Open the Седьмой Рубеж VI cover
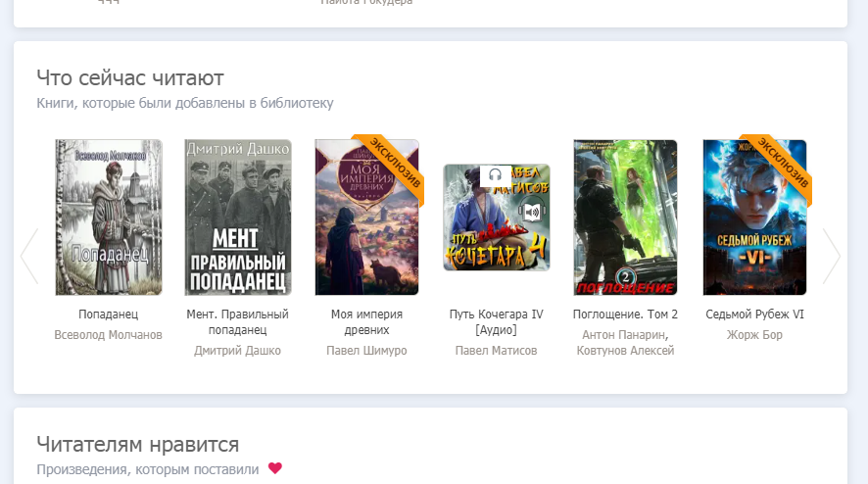Image resolution: width=868 pixels, height=484 pixels. click(x=754, y=218)
